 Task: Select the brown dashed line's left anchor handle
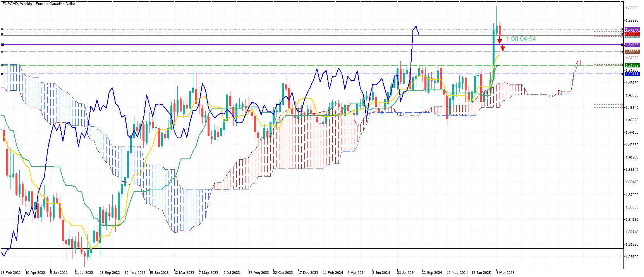[x=2, y=52]
